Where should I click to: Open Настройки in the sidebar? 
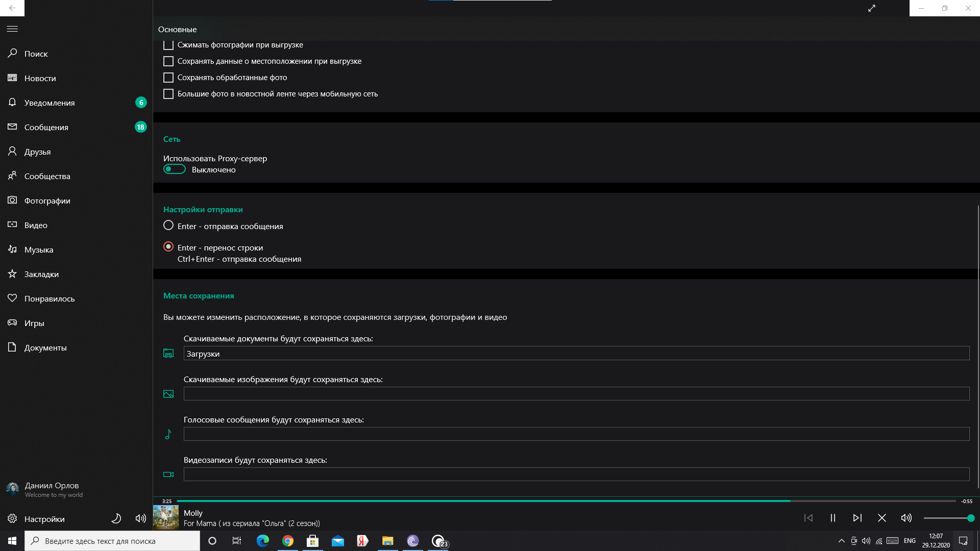tap(44, 519)
